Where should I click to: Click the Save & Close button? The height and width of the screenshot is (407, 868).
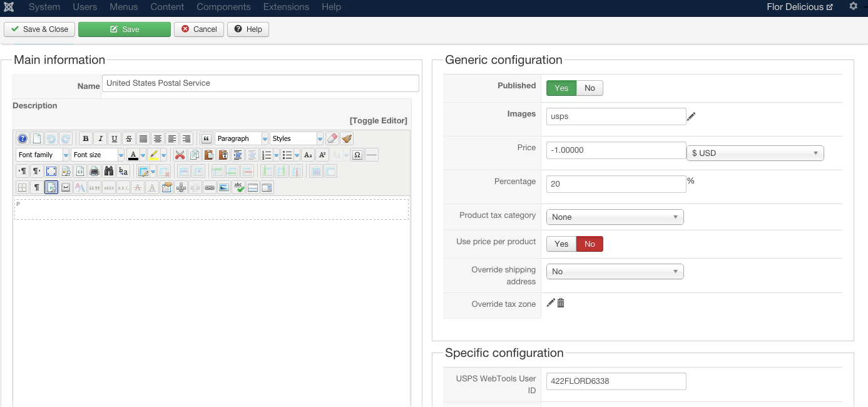39,29
